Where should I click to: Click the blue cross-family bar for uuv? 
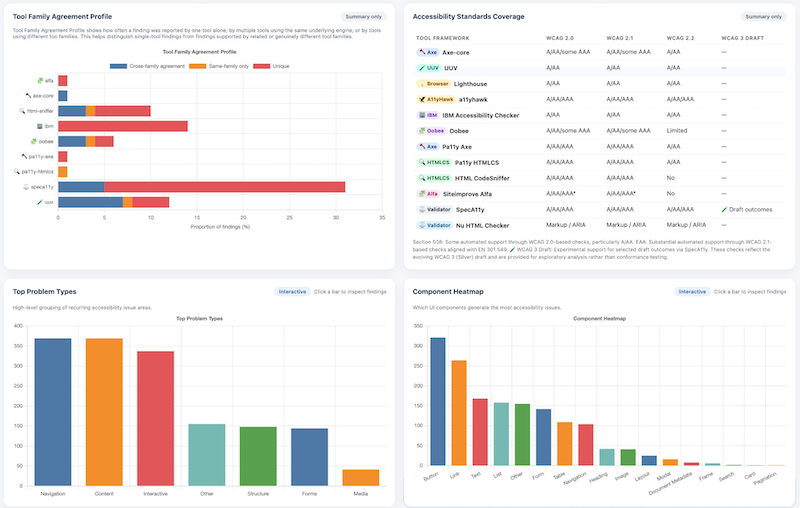click(90, 202)
